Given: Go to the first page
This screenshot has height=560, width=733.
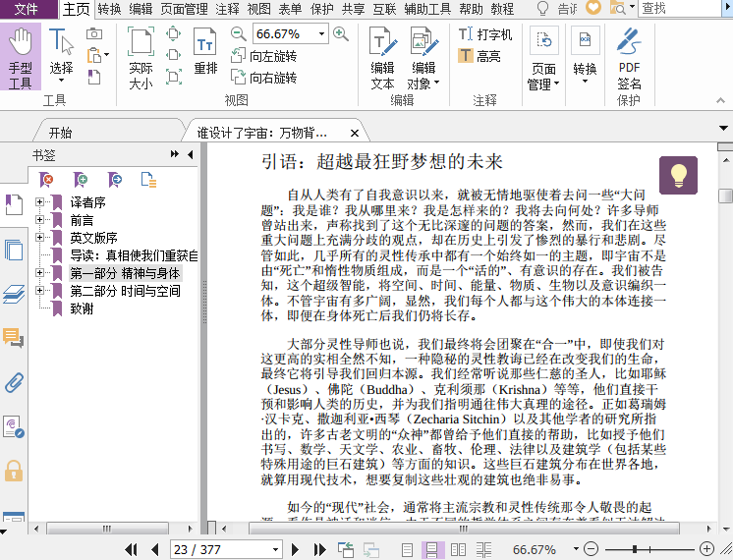Looking at the screenshot, I should tap(131, 550).
